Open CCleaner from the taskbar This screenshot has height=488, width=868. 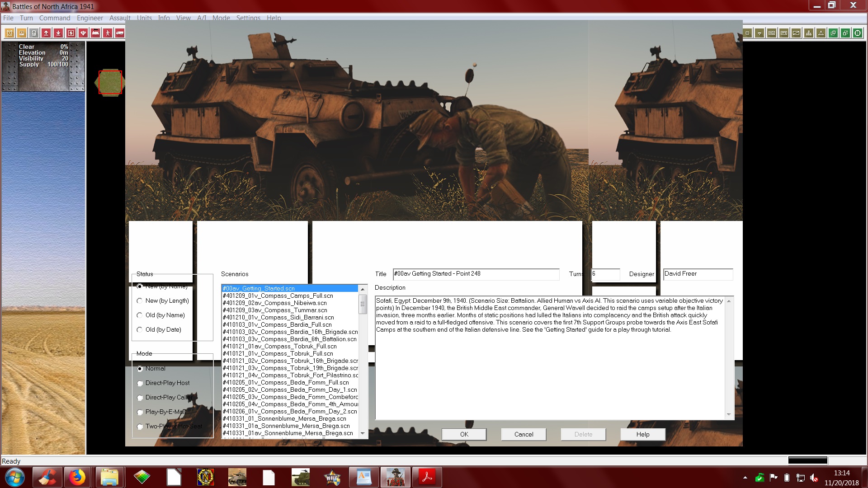[x=47, y=477]
